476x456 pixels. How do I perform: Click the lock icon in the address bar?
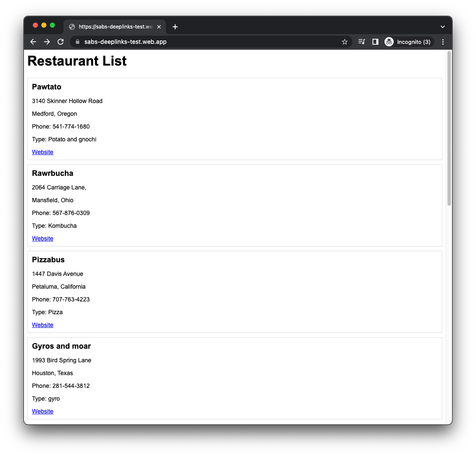click(77, 42)
